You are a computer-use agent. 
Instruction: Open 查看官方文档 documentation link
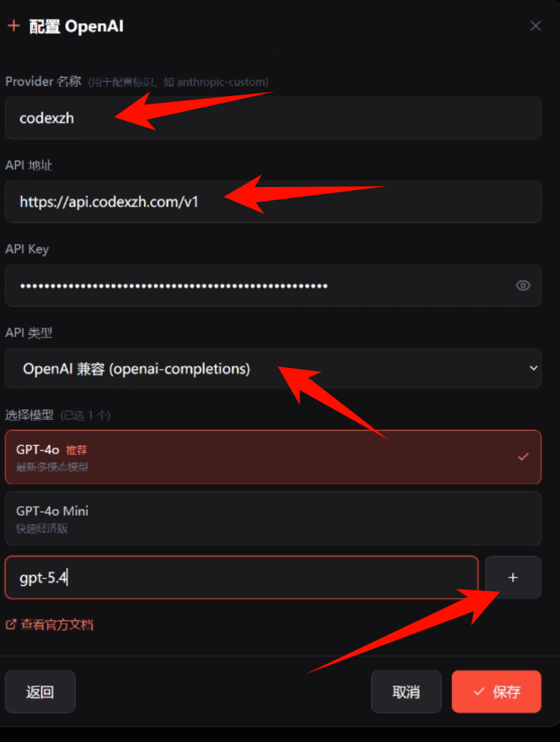tap(57, 625)
